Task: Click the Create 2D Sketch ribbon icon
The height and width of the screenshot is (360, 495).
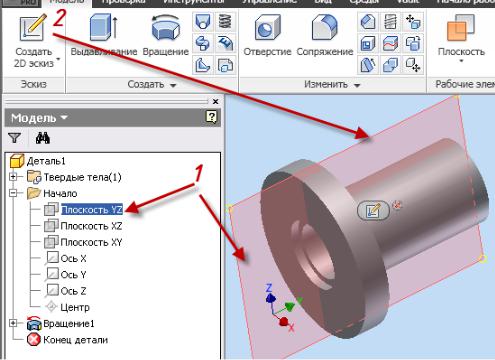Action: (x=33, y=28)
